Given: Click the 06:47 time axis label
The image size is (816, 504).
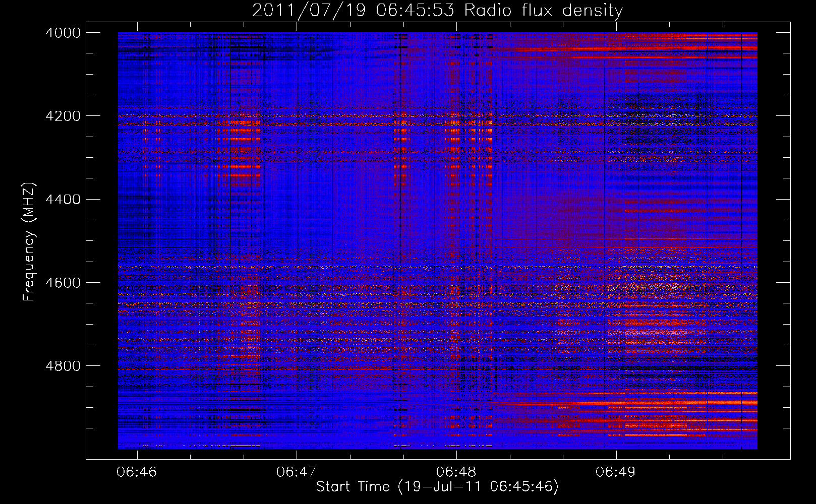Looking at the screenshot, I should [297, 472].
